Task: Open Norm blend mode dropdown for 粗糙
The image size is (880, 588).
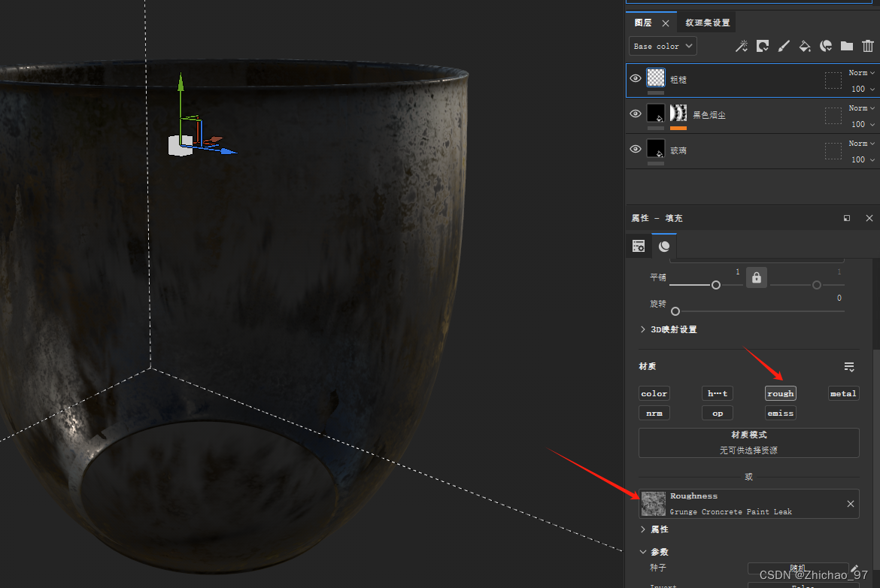Action: coord(861,73)
